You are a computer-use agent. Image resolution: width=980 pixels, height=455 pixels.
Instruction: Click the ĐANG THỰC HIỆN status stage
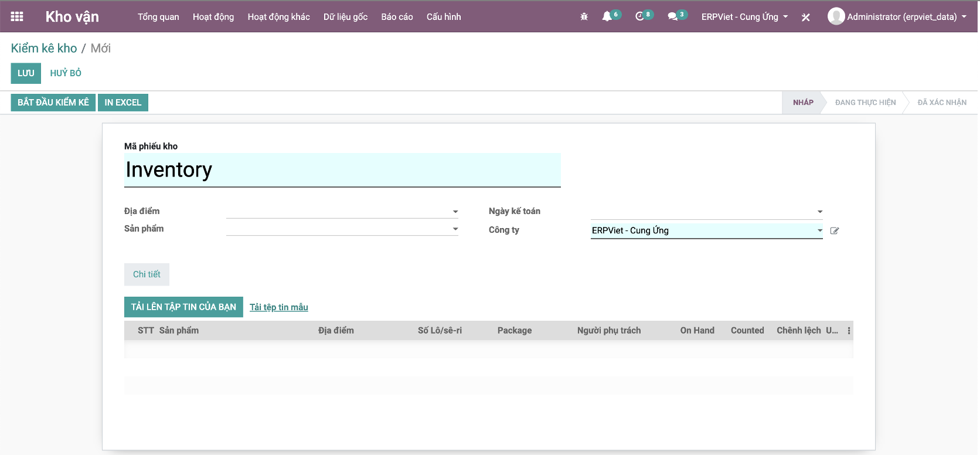(865, 103)
